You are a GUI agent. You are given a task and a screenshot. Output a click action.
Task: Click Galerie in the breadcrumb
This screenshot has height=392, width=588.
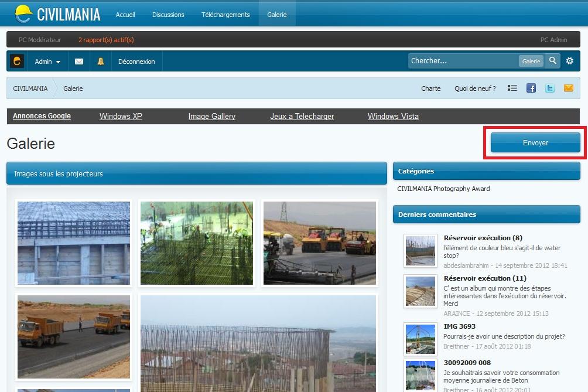(x=73, y=88)
